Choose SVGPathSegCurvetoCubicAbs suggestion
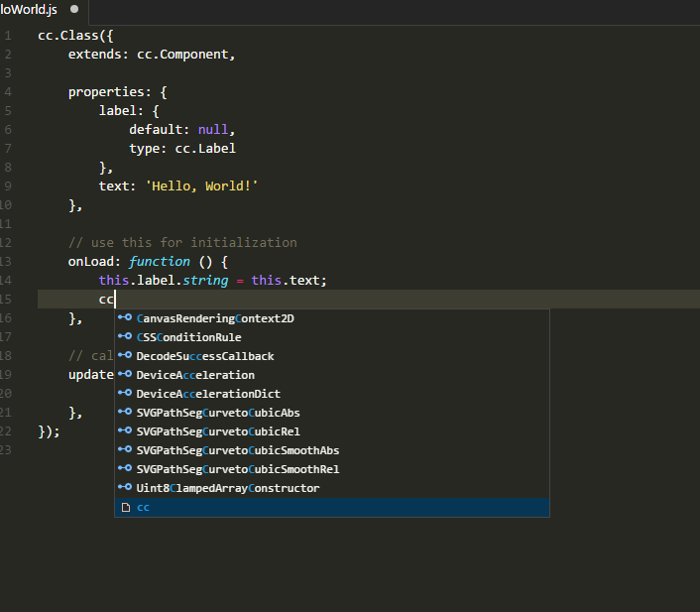This screenshot has height=612, width=700. [332, 413]
